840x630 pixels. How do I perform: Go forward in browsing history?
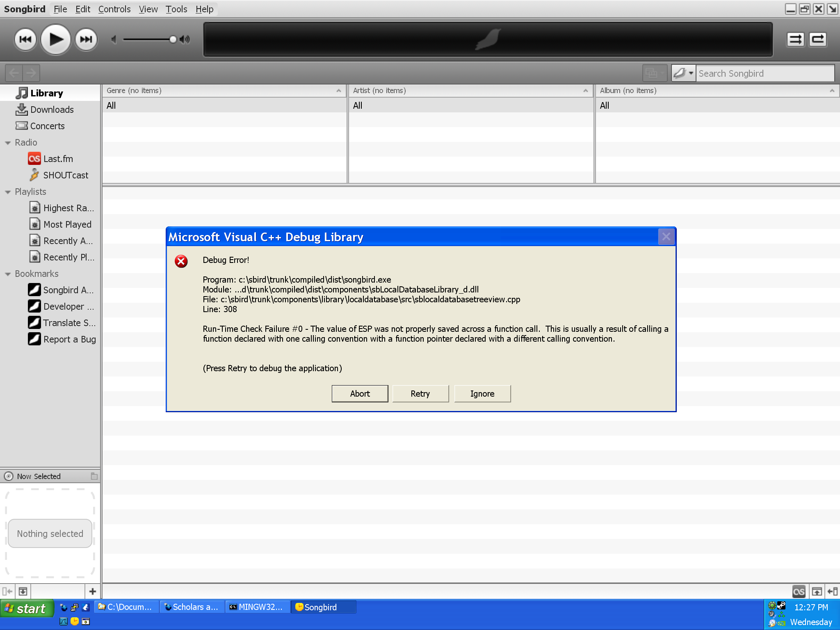(x=31, y=73)
